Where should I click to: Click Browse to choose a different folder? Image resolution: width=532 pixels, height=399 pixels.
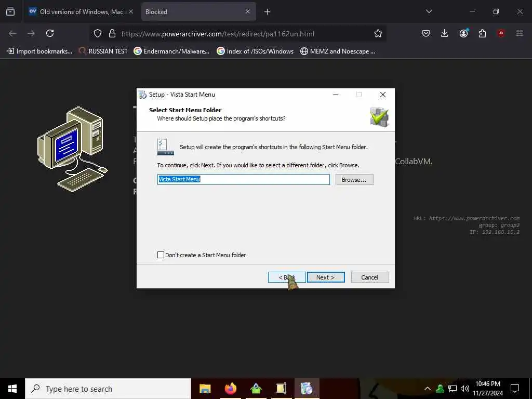click(x=354, y=180)
